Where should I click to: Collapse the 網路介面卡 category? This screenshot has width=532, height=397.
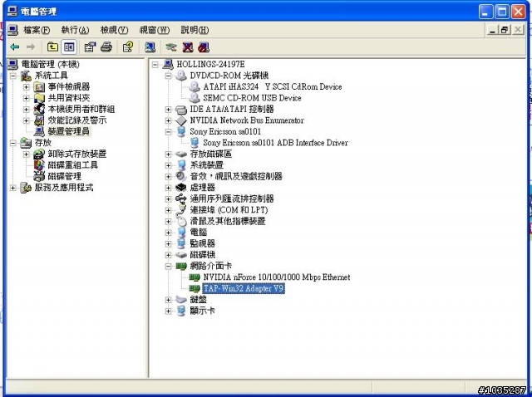click(x=168, y=267)
